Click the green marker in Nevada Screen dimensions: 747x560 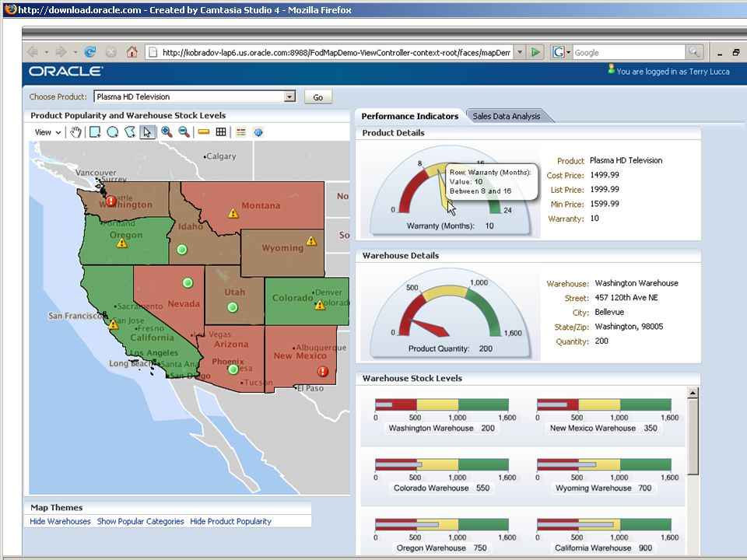point(188,283)
